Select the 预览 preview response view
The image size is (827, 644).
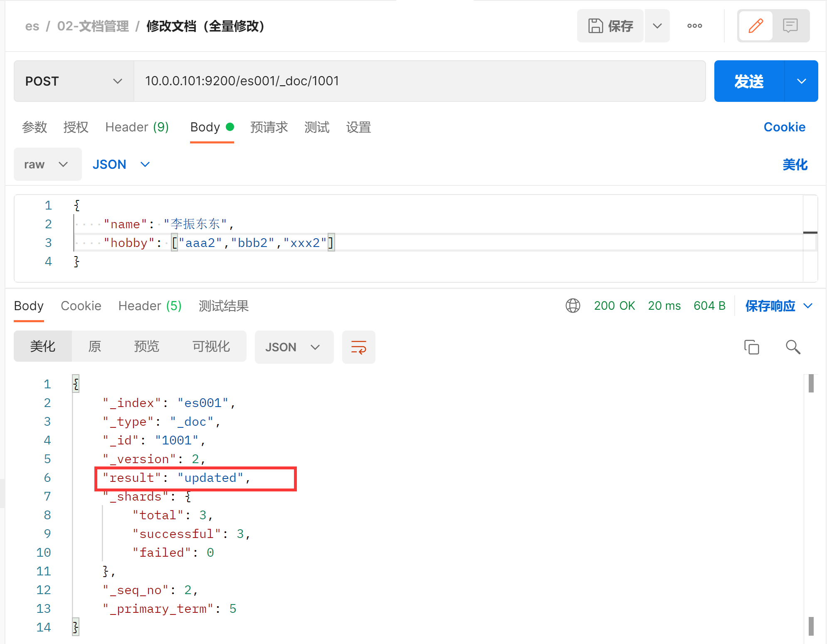(x=147, y=346)
